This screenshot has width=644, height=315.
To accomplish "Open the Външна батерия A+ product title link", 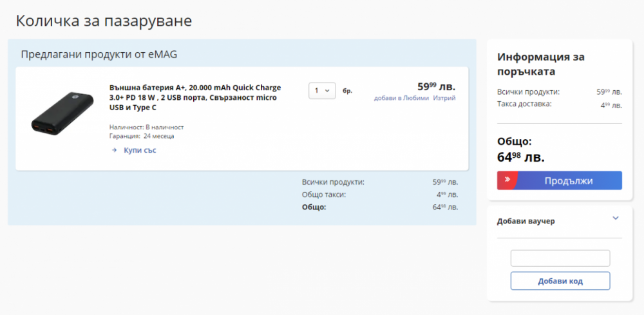I will click(x=195, y=97).
